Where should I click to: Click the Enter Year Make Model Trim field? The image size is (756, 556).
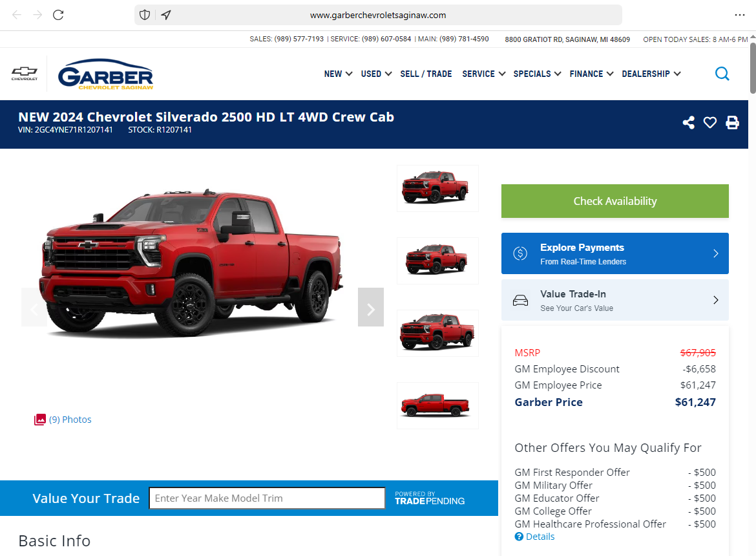tap(267, 498)
